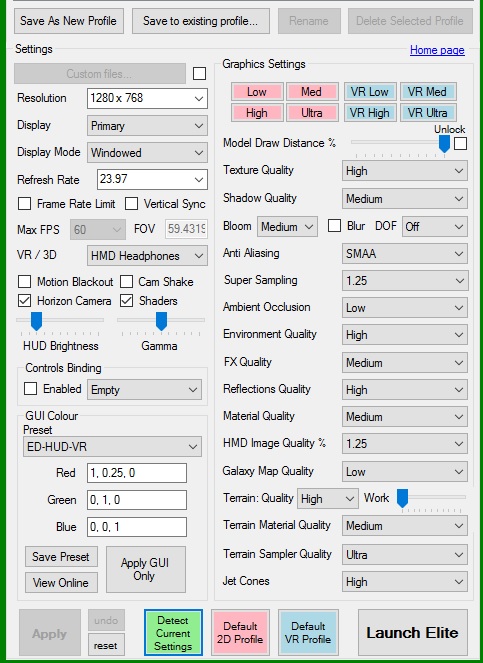The height and width of the screenshot is (663, 483).
Task: Select the Low graphics preset button
Action: click(x=257, y=92)
